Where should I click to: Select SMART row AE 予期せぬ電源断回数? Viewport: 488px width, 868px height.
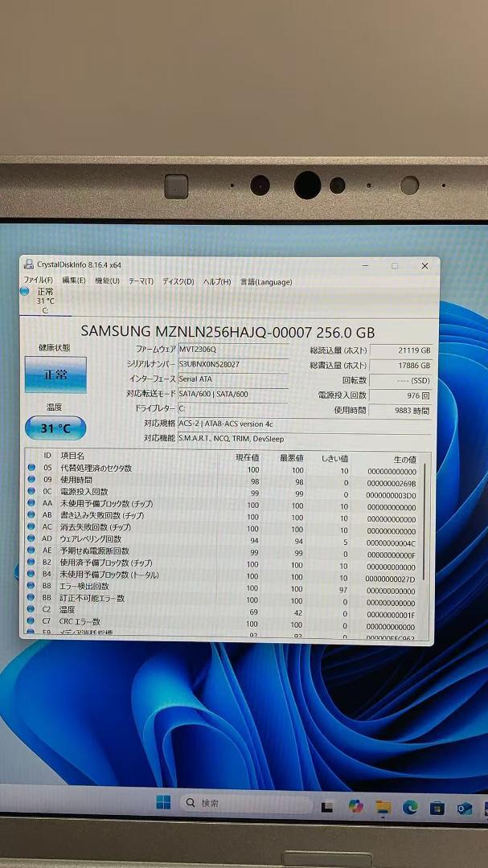pos(225,552)
